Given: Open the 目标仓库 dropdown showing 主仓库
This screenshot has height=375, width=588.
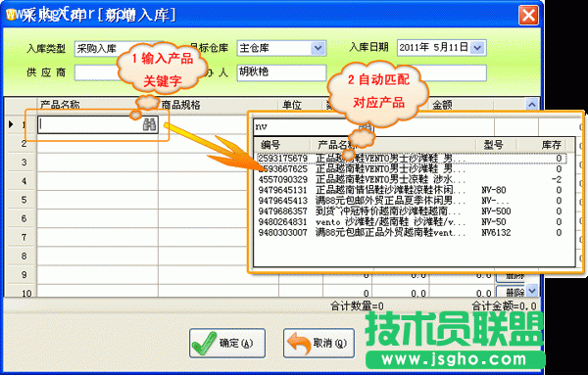Looking at the screenshot, I should [318, 48].
